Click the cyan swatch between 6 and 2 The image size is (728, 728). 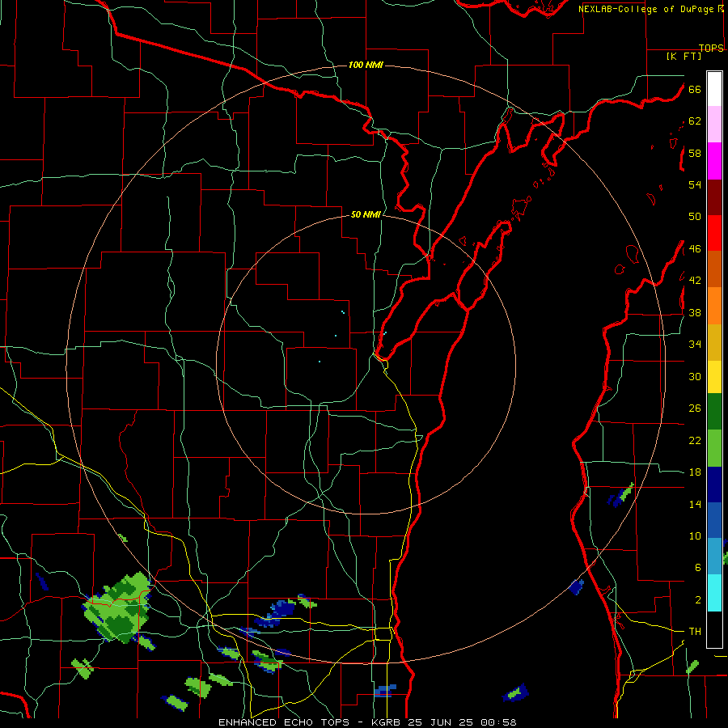coord(714,593)
